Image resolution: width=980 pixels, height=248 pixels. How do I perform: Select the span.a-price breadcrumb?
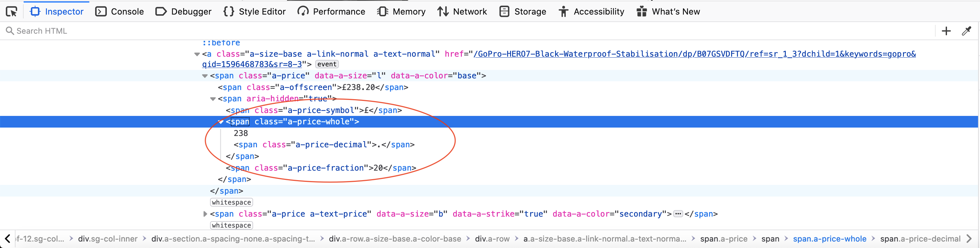(724, 239)
